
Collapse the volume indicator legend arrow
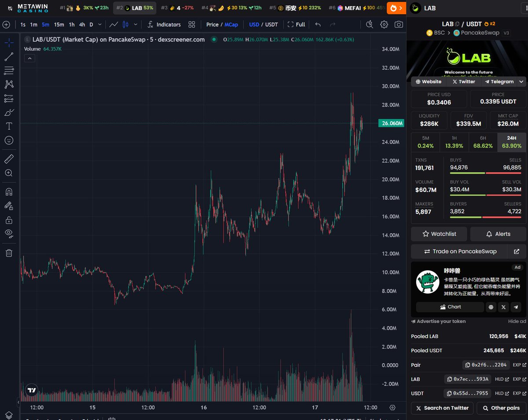pyautogui.click(x=29, y=58)
